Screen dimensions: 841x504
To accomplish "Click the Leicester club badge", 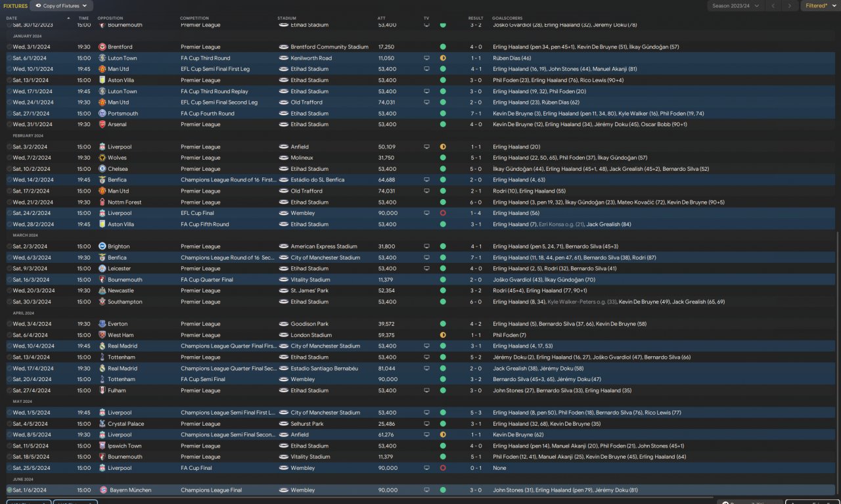I will pyautogui.click(x=102, y=269).
